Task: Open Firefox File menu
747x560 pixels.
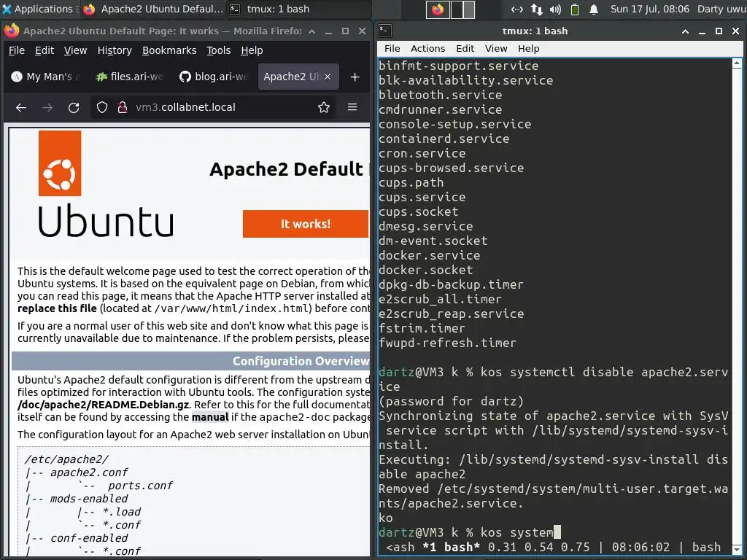Action: tap(17, 50)
